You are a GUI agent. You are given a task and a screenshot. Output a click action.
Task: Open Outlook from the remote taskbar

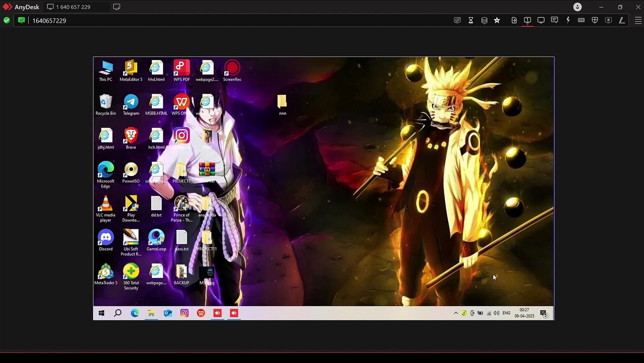pyautogui.click(x=167, y=313)
